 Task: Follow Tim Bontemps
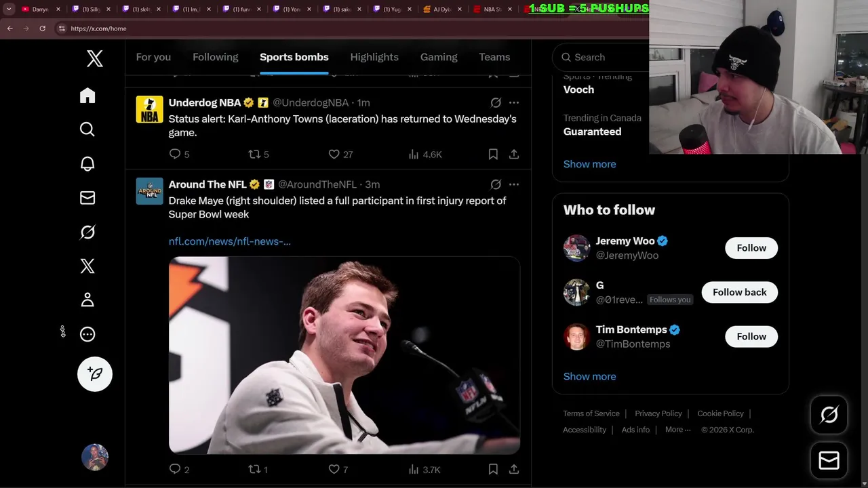(751, 336)
